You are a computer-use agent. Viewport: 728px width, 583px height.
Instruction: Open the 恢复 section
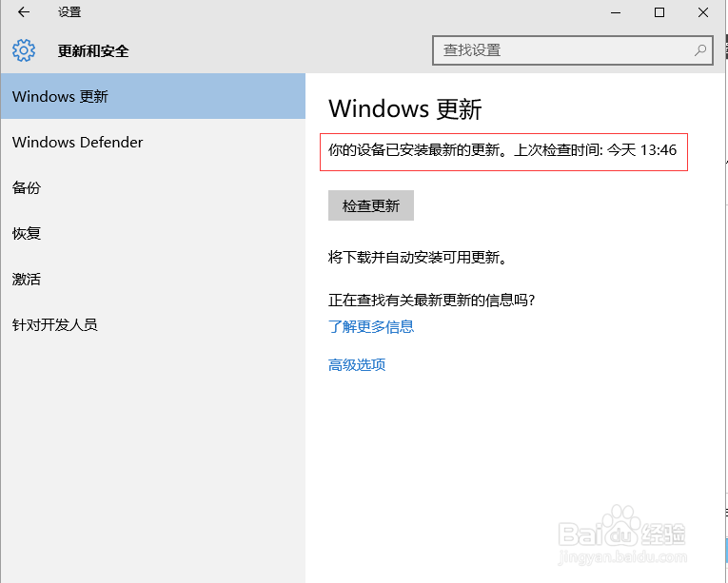(x=153, y=233)
